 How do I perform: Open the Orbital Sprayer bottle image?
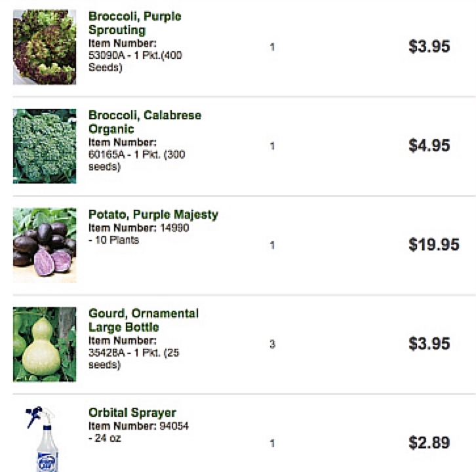pyautogui.click(x=45, y=439)
